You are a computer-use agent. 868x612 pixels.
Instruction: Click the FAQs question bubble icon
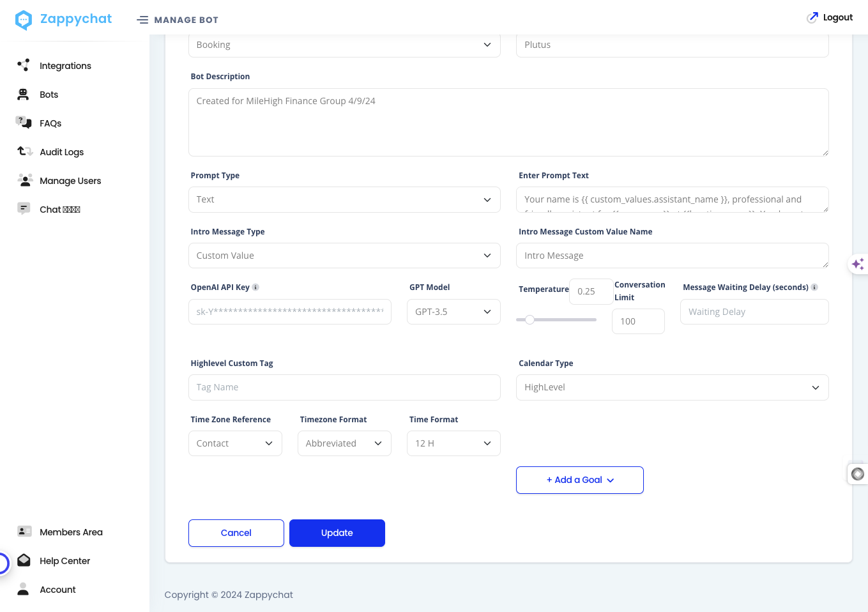click(x=24, y=123)
